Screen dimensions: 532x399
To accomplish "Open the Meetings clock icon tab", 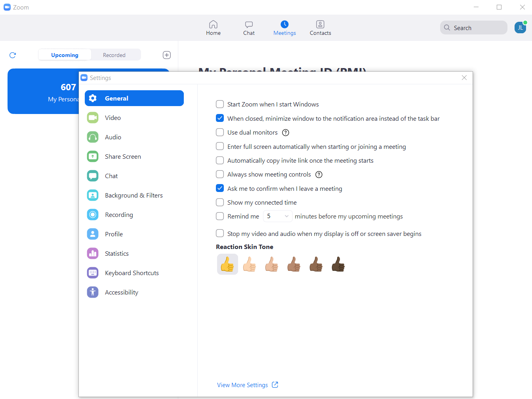I will (284, 28).
